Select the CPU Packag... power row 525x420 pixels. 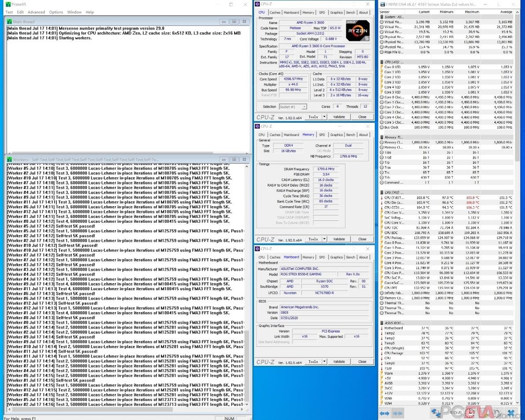click(x=446, y=238)
